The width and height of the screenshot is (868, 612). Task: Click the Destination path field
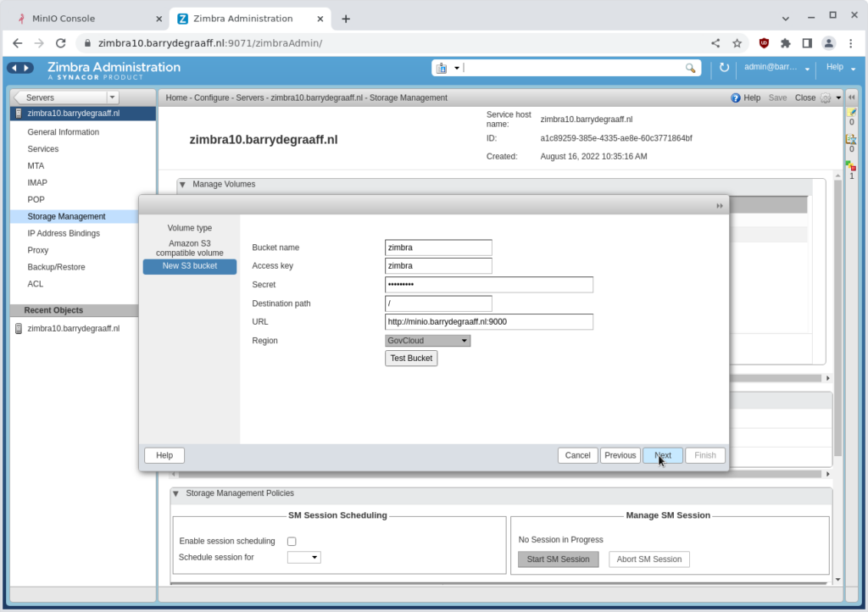point(438,303)
